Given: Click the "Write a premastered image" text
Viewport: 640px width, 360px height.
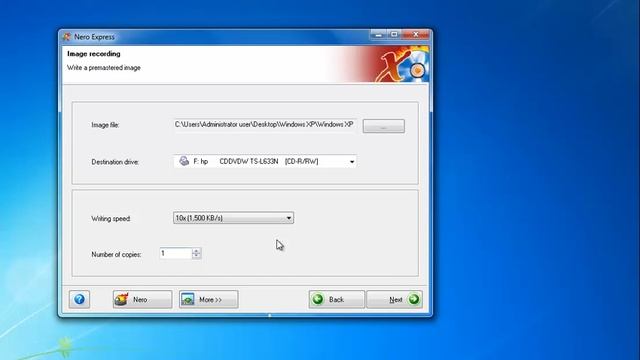Looking at the screenshot, I should click(x=104, y=68).
